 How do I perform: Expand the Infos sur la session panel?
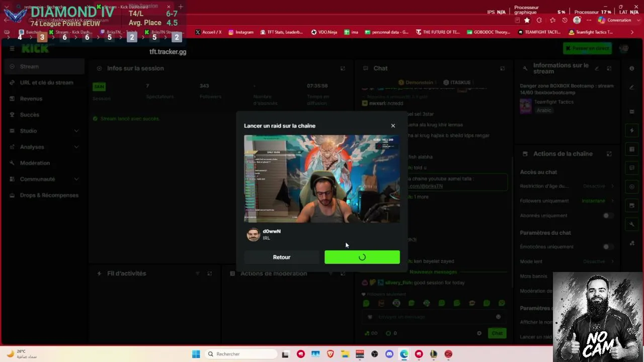[x=343, y=68]
